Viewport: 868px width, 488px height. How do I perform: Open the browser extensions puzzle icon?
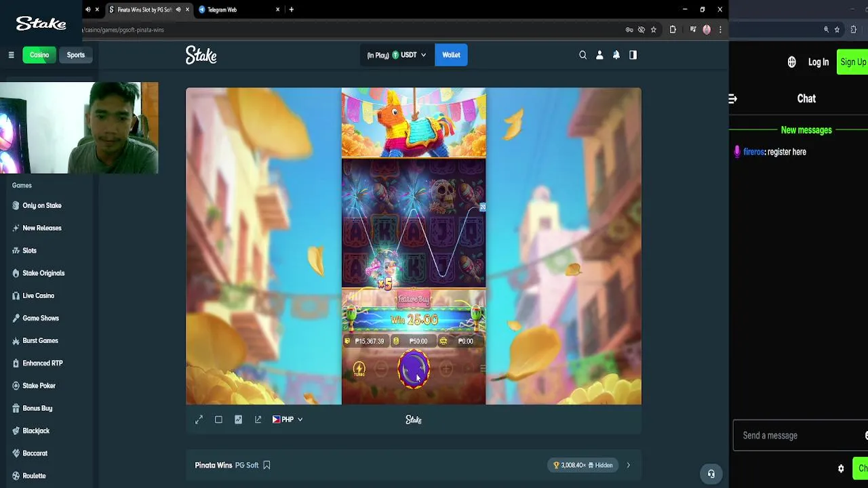coord(673,30)
